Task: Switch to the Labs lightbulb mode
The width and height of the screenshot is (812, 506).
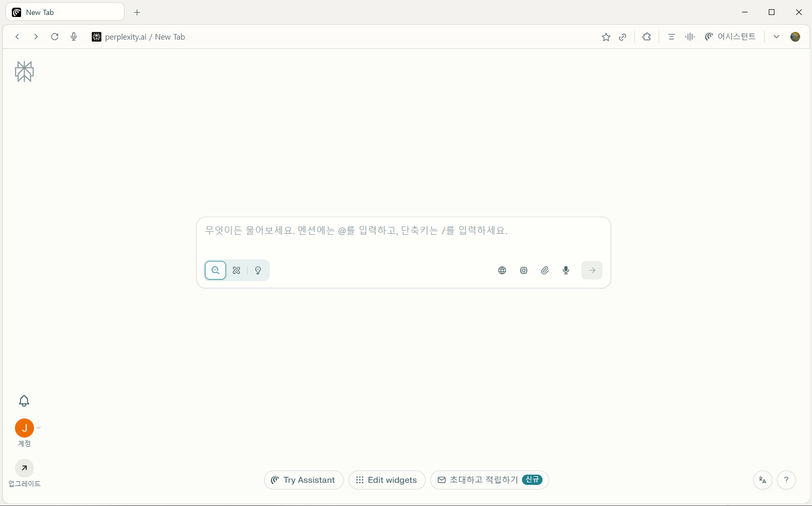Action: click(x=258, y=270)
